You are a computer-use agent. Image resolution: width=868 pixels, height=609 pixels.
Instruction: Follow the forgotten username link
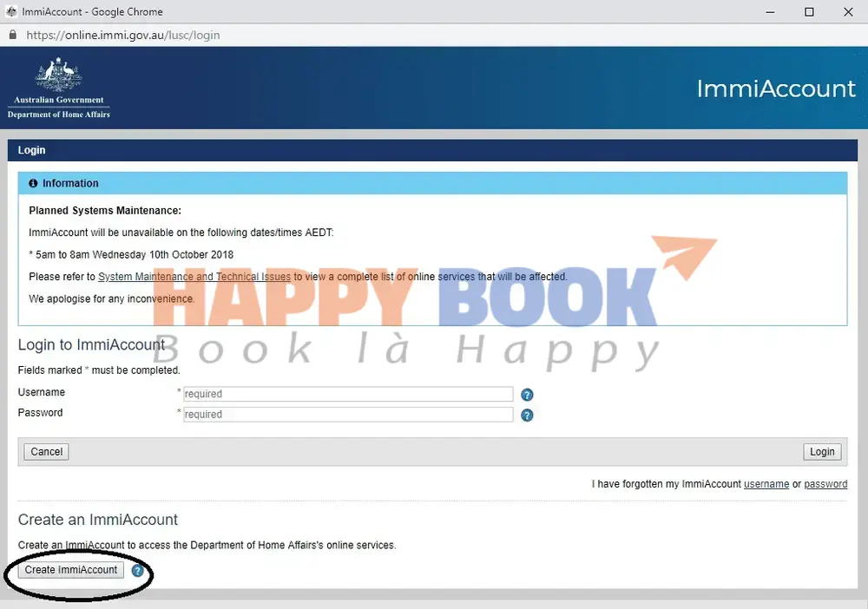pyautogui.click(x=766, y=484)
